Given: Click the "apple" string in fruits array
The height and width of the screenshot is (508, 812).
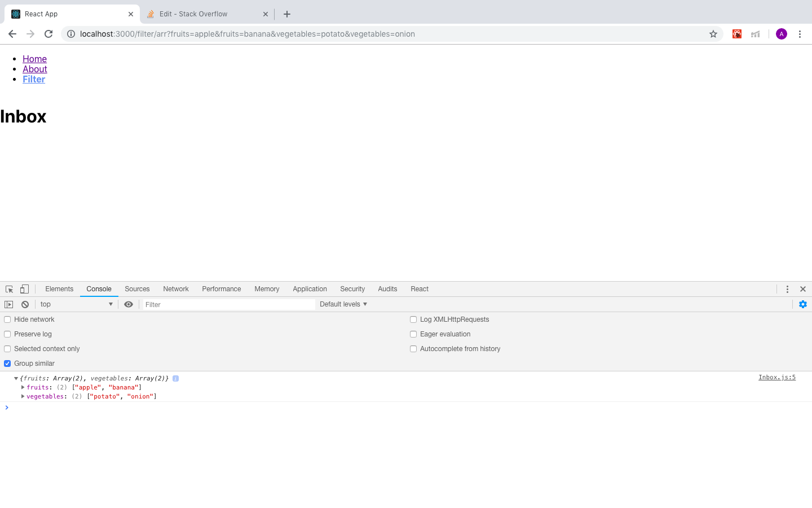Looking at the screenshot, I should [x=89, y=387].
